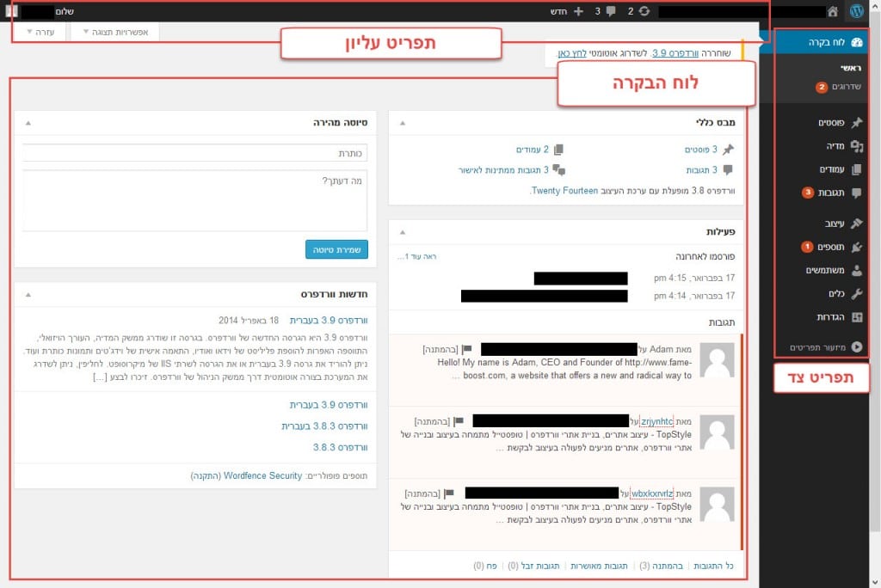This screenshot has width=881, height=588.
Task: Open the פוסטים menu item
Action: (831, 122)
